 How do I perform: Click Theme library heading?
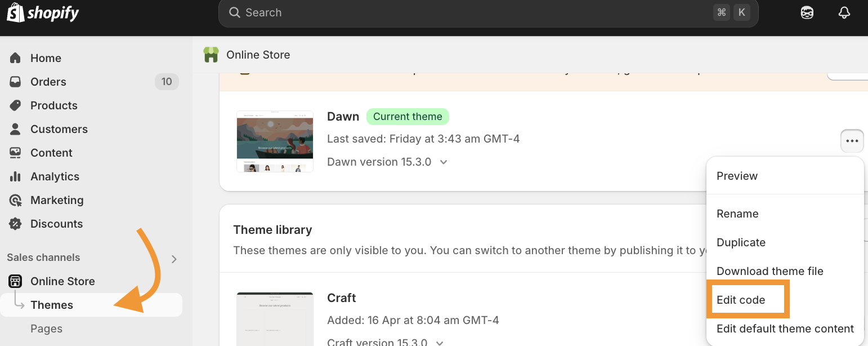click(272, 230)
